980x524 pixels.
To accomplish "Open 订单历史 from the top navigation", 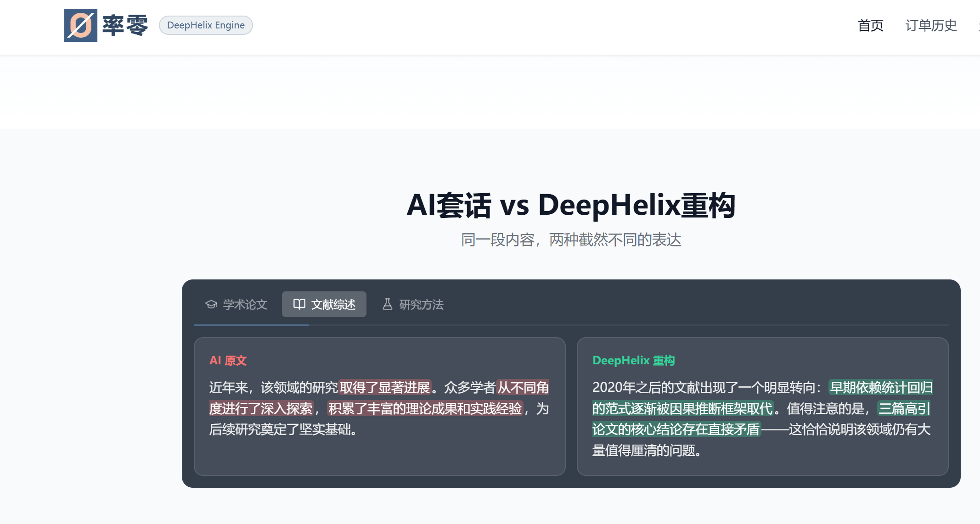I will (x=931, y=25).
